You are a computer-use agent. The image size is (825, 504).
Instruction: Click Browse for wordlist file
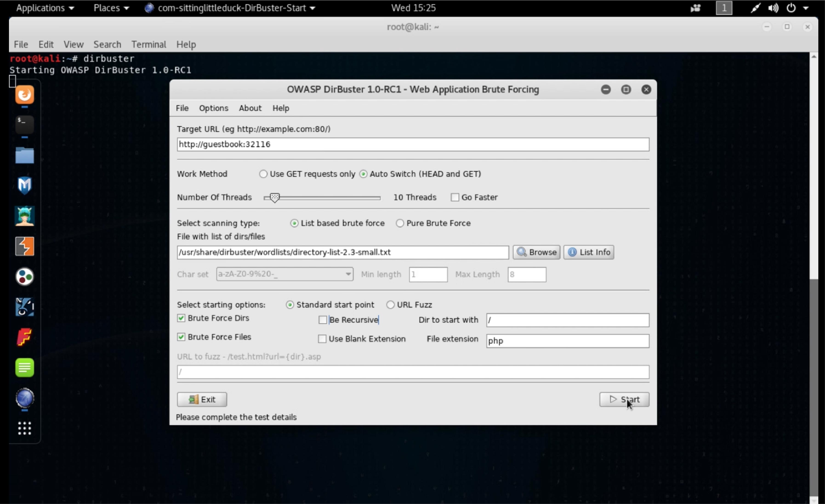pos(536,252)
